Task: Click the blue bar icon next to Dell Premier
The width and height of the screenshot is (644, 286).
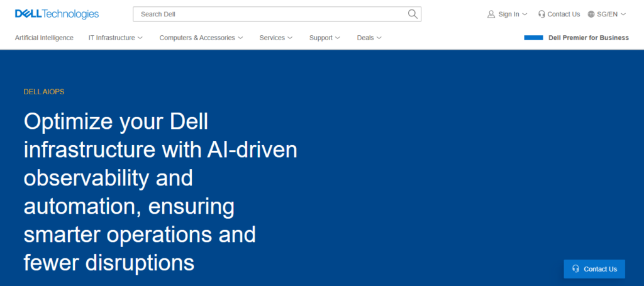Action: (x=533, y=38)
